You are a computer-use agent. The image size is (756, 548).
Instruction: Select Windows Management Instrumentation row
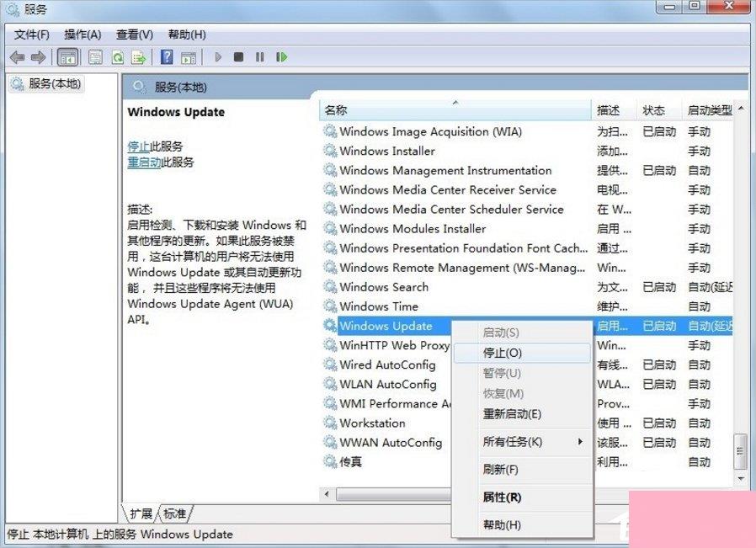tap(528, 170)
